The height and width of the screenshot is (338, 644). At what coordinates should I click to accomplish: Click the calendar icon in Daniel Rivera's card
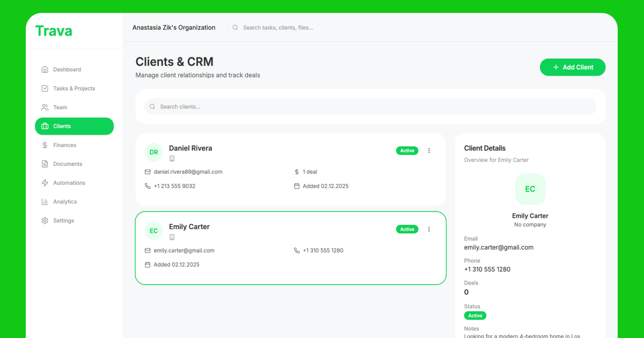tap(297, 186)
